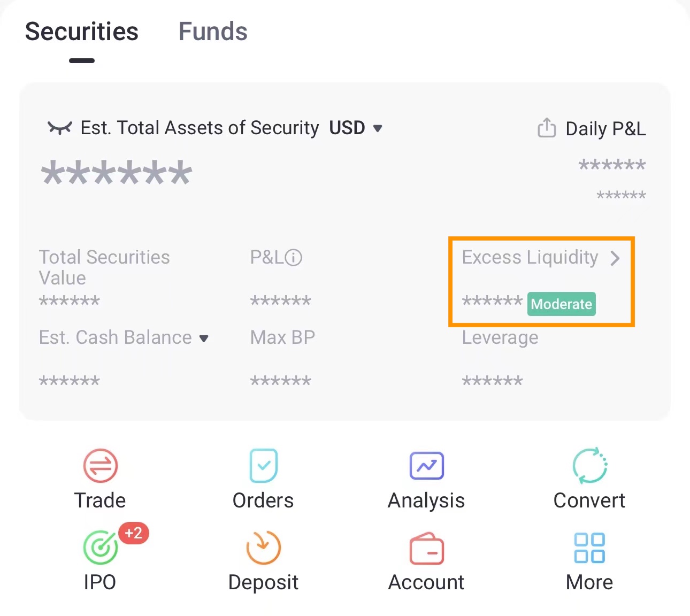Click the Moderate risk badge

(561, 304)
